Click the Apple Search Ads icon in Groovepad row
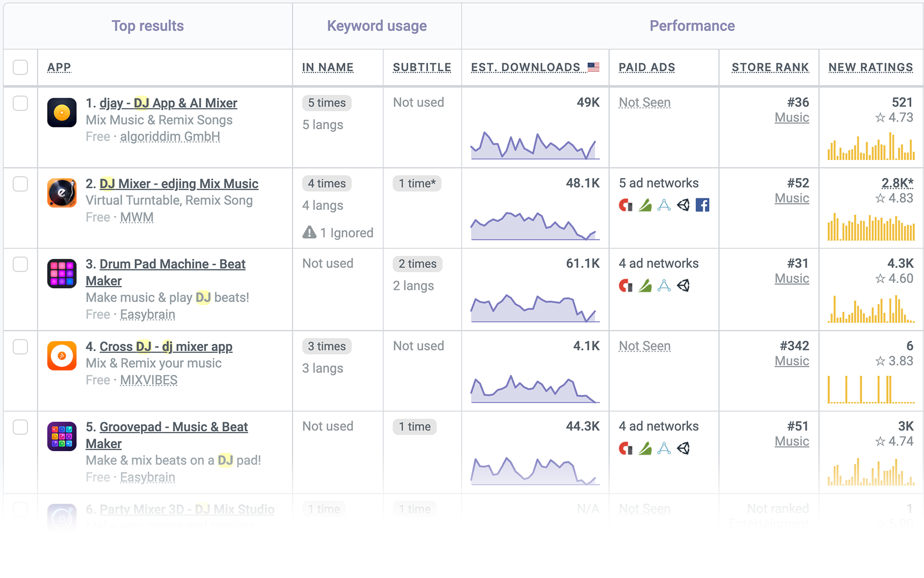The width and height of the screenshot is (924, 578). (x=664, y=449)
